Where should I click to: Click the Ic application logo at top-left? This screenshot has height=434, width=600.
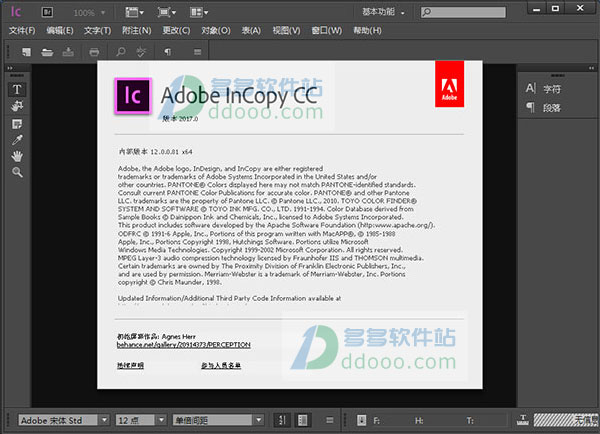point(16,12)
